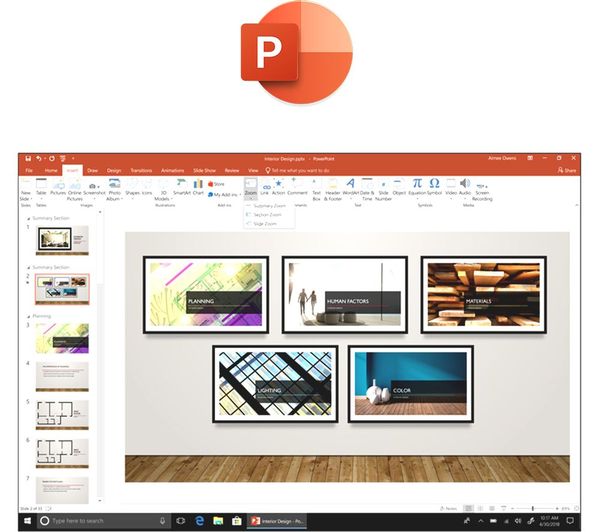Switch to the Design tab
This screenshot has width=600, height=532.
click(x=114, y=170)
